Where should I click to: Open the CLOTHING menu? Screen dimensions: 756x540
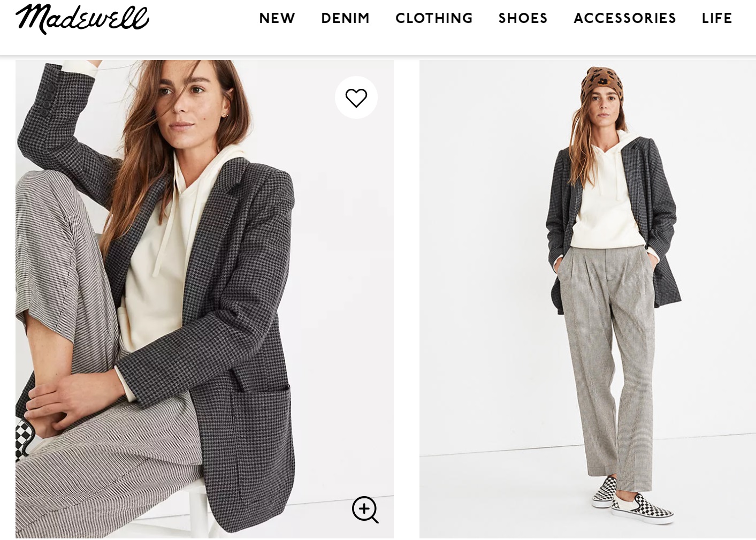point(434,18)
